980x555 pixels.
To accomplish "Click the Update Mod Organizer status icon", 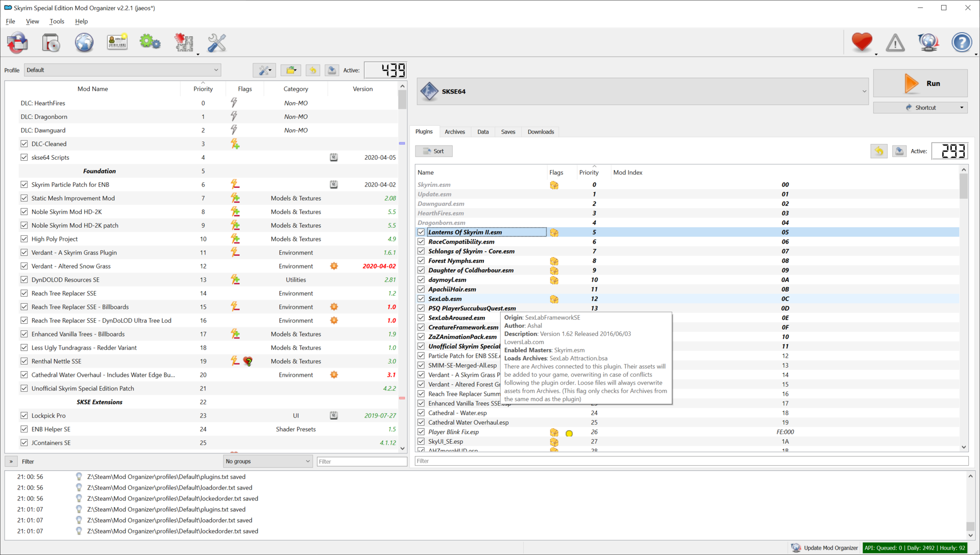I will (x=796, y=548).
